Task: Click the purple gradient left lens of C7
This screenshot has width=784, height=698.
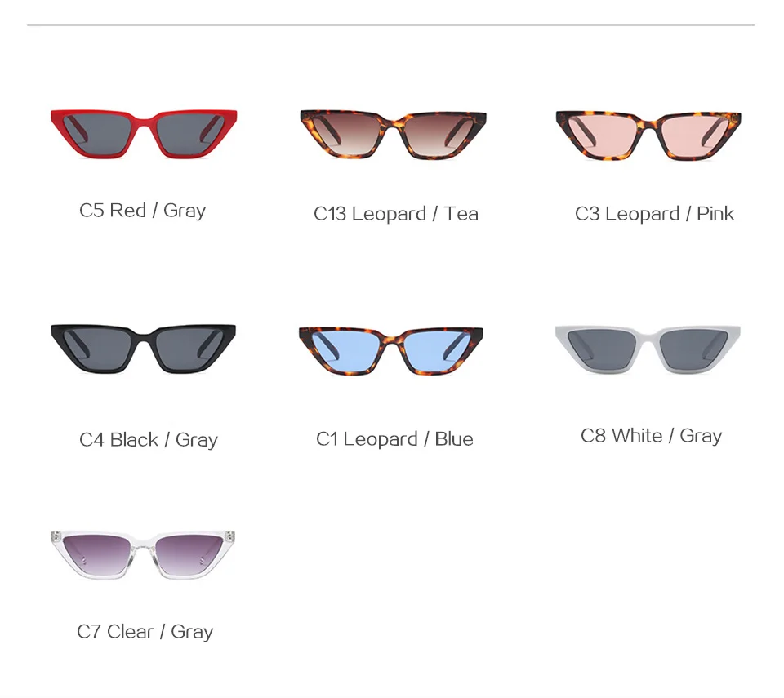Action: (99, 554)
